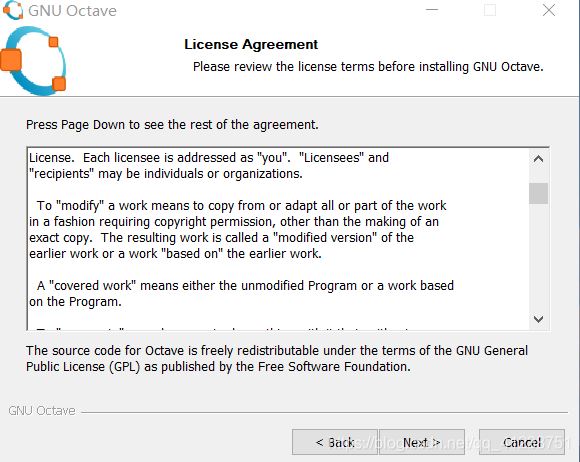Click the disabled maximize window button
This screenshot has width=580, height=462.
490,10
